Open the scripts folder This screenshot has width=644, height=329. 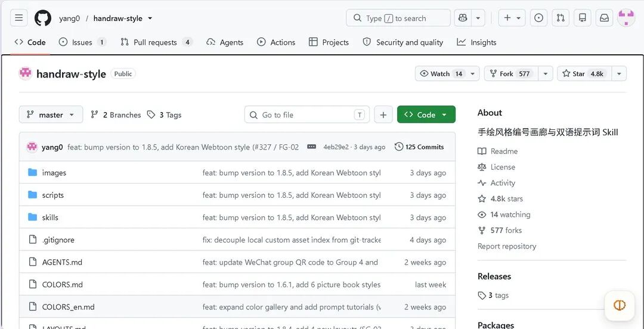[53, 195]
